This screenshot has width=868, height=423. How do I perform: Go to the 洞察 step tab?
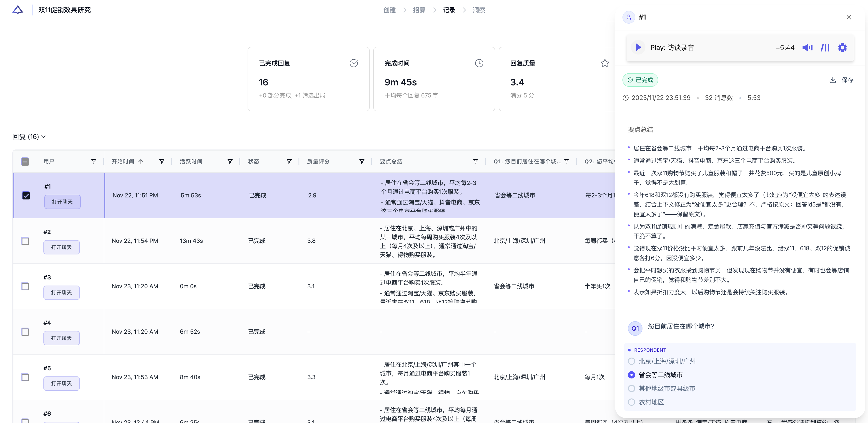tap(479, 10)
